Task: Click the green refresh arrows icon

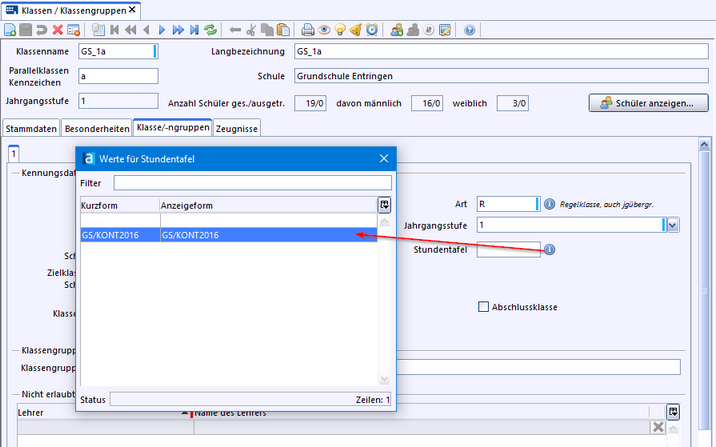Action: tap(210, 30)
